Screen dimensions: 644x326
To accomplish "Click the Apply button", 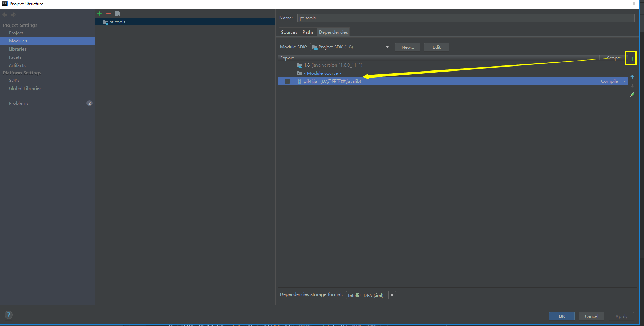I will (x=621, y=316).
